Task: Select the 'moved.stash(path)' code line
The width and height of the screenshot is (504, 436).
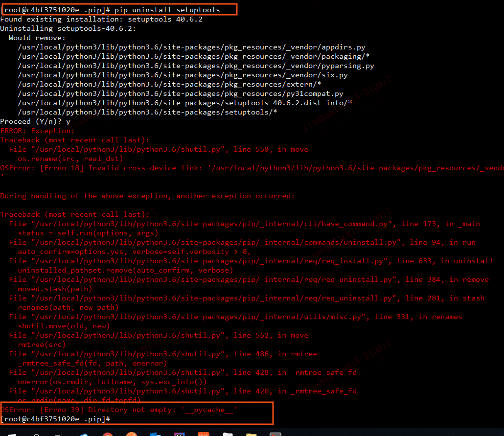Action: [x=55, y=289]
